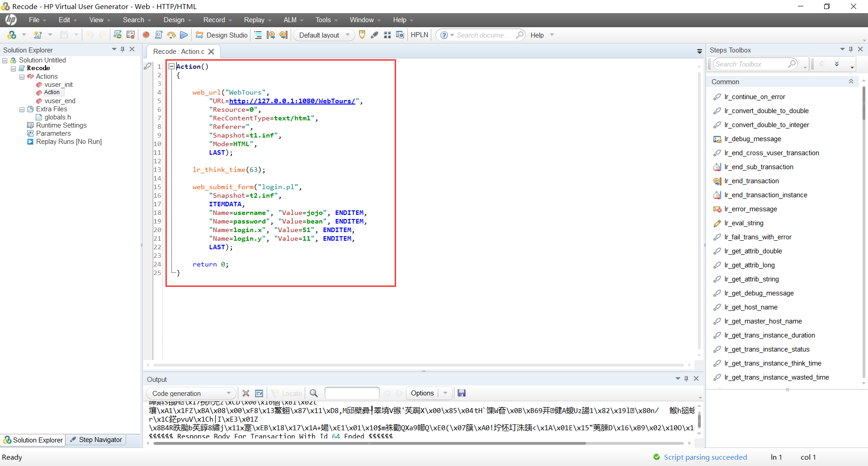Clear output with X icon
The width and height of the screenshot is (868, 466).
[246, 393]
